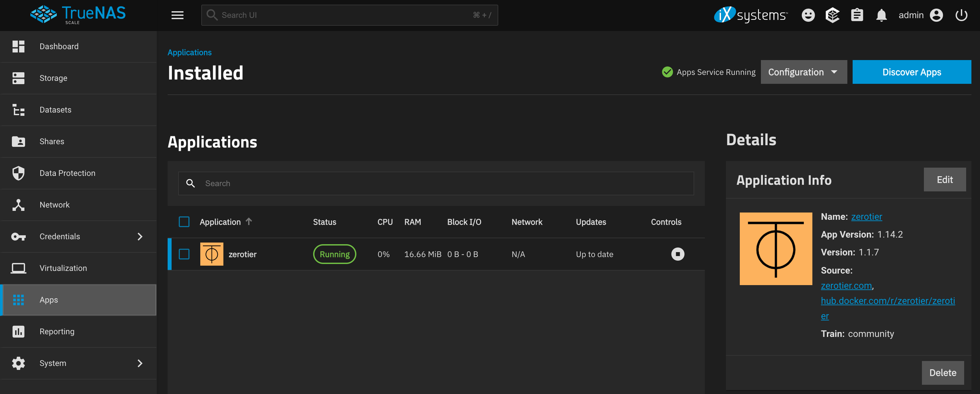Click the sort arrow beside Application
Viewport: 980px width, 394px height.
click(x=249, y=221)
